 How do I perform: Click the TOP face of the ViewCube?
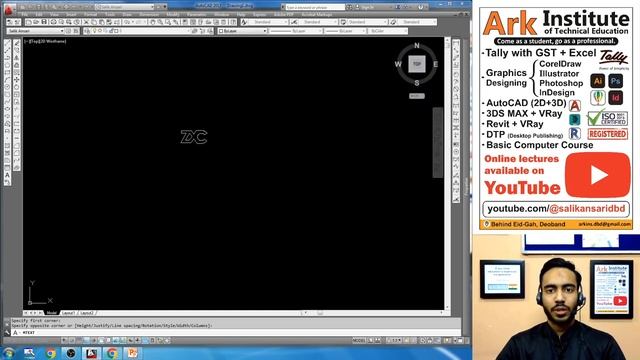tap(417, 64)
